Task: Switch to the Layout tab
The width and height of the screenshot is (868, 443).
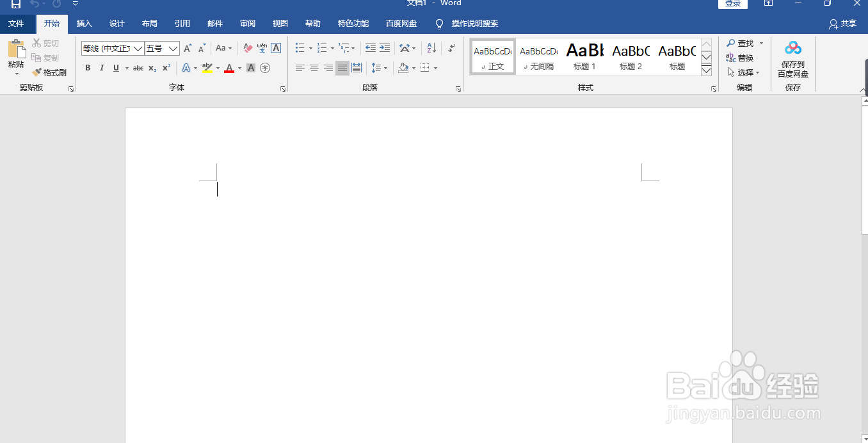Action: coord(150,24)
